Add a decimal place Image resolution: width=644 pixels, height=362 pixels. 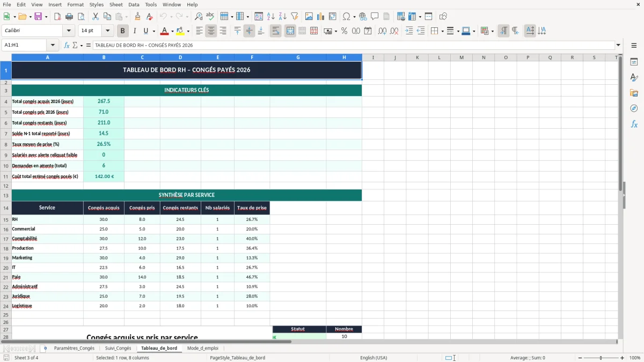382,31
